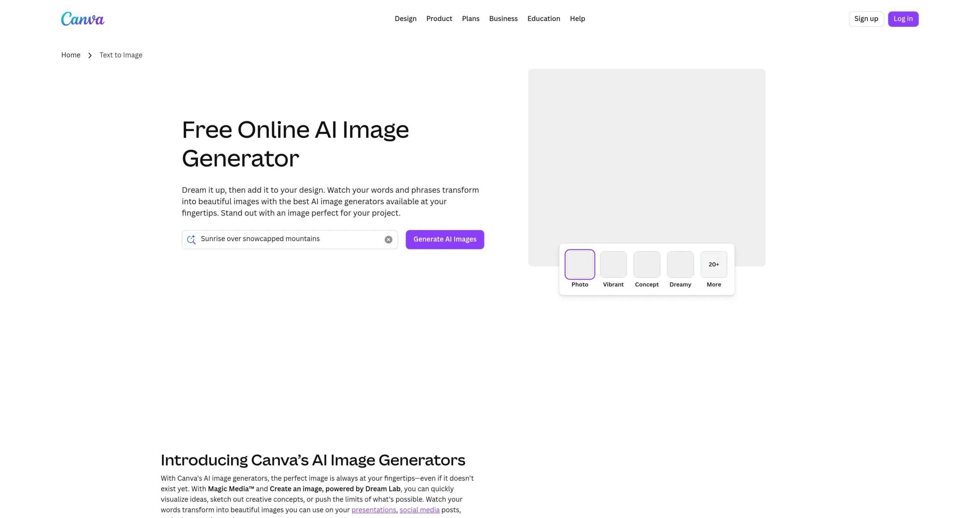Click the Log in button

(x=903, y=19)
